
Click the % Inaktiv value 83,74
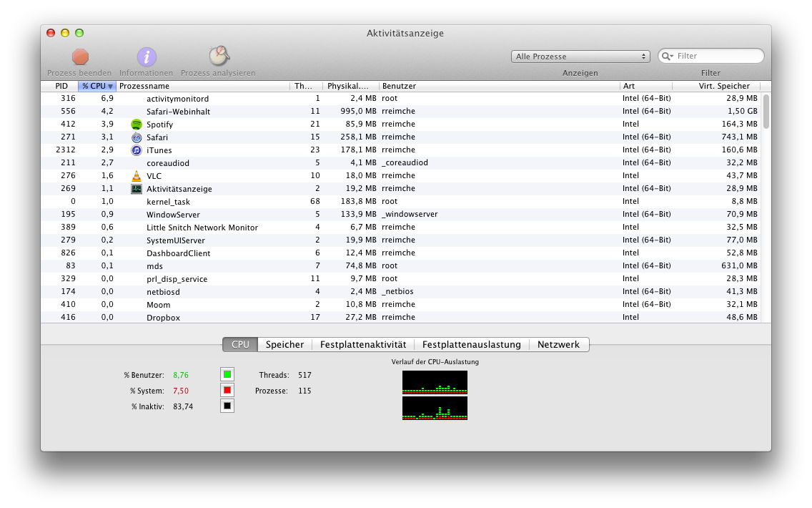tap(183, 406)
